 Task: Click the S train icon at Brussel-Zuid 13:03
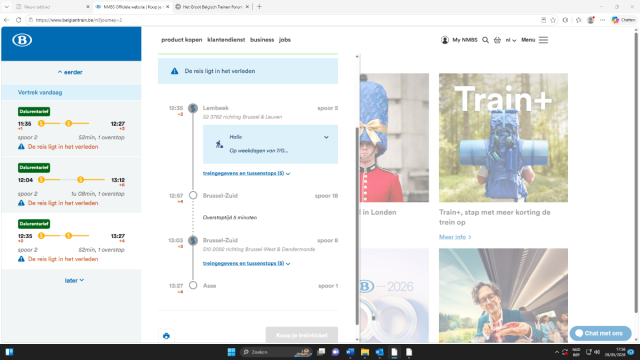[x=193, y=240]
